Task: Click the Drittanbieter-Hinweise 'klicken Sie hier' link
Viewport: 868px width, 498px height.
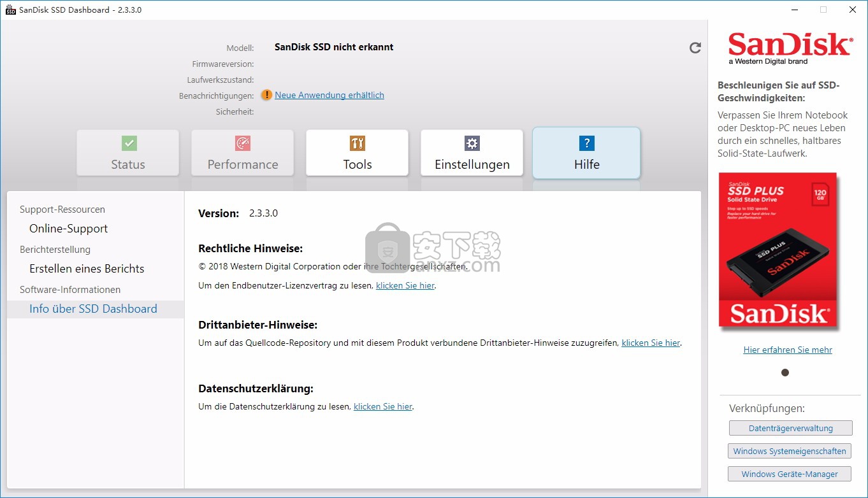Action: click(651, 343)
